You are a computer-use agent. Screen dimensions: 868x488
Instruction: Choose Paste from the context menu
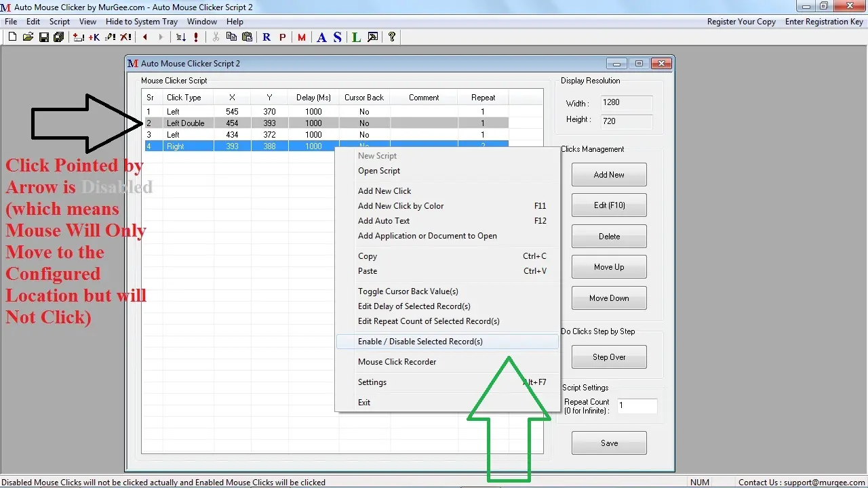pos(448,271)
